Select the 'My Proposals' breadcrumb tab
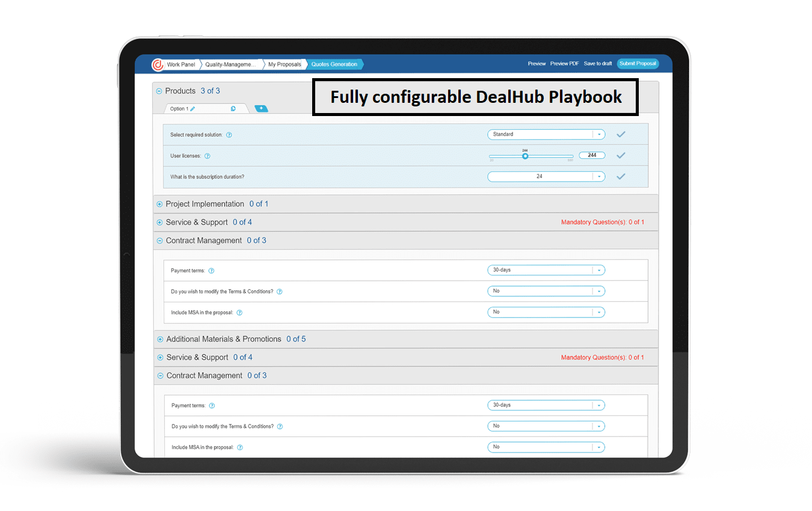 pos(283,64)
